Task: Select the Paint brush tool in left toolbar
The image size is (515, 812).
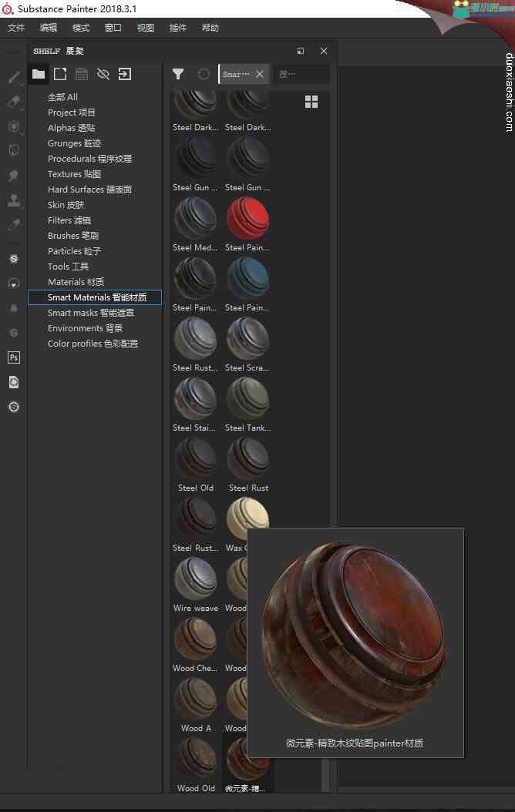Action: (x=14, y=77)
